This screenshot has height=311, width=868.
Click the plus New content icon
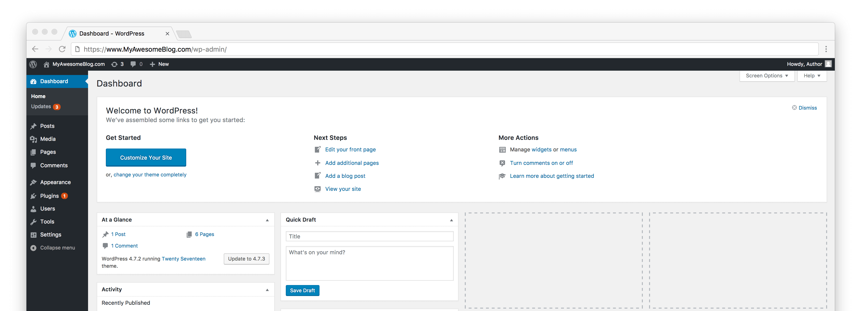[152, 64]
